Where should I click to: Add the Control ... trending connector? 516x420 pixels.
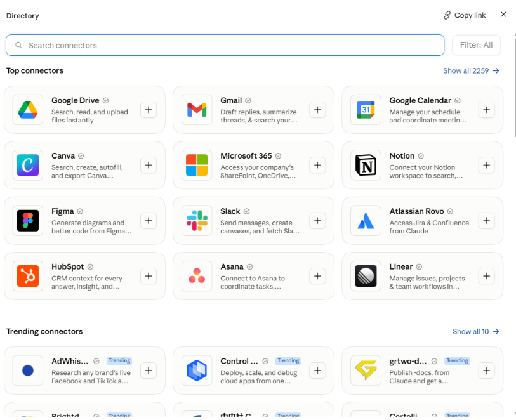point(317,371)
